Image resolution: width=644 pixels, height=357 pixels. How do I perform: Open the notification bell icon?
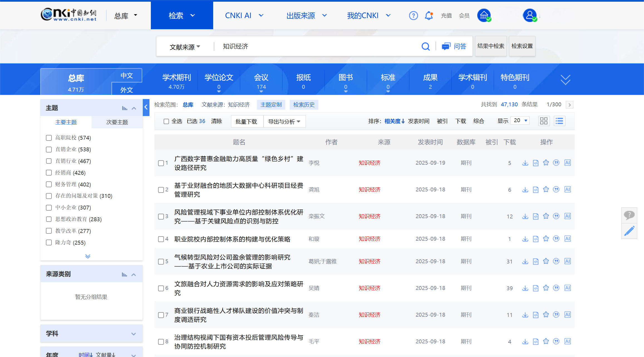[429, 16]
